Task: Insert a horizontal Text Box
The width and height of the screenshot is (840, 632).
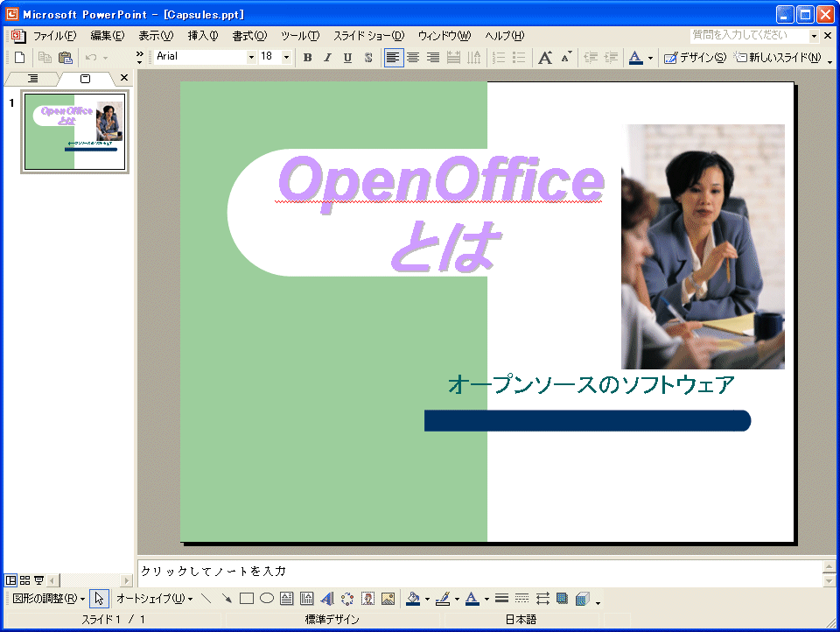Action: (287, 598)
